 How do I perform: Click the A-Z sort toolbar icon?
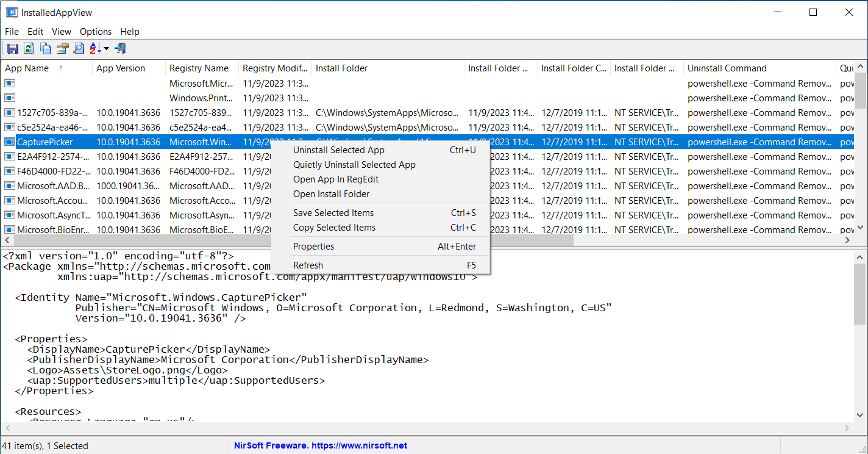(x=96, y=49)
